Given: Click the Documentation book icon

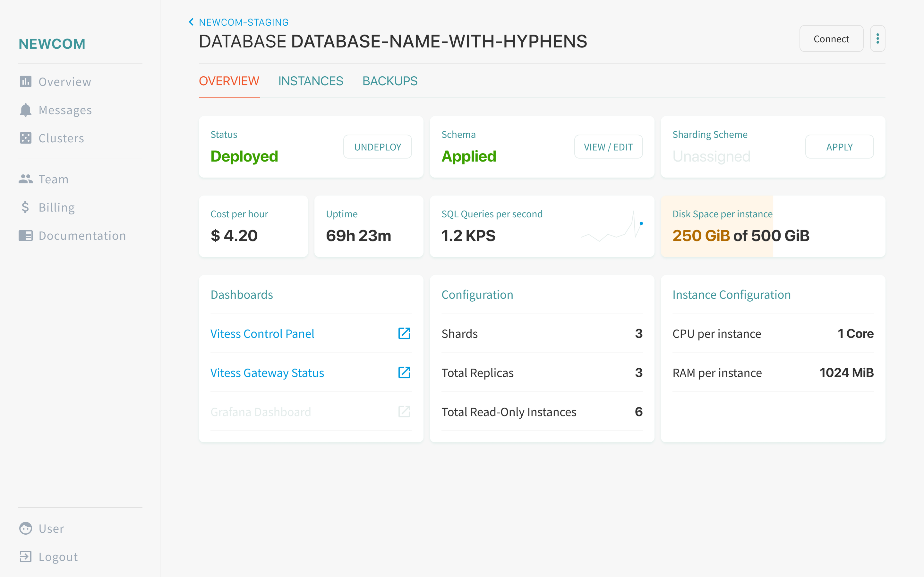Looking at the screenshot, I should click(x=26, y=236).
